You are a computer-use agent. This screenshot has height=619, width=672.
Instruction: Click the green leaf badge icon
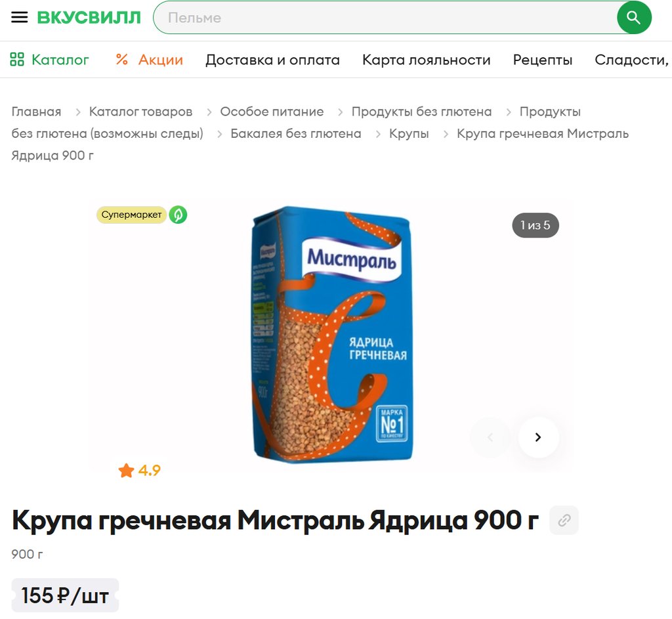[178, 215]
